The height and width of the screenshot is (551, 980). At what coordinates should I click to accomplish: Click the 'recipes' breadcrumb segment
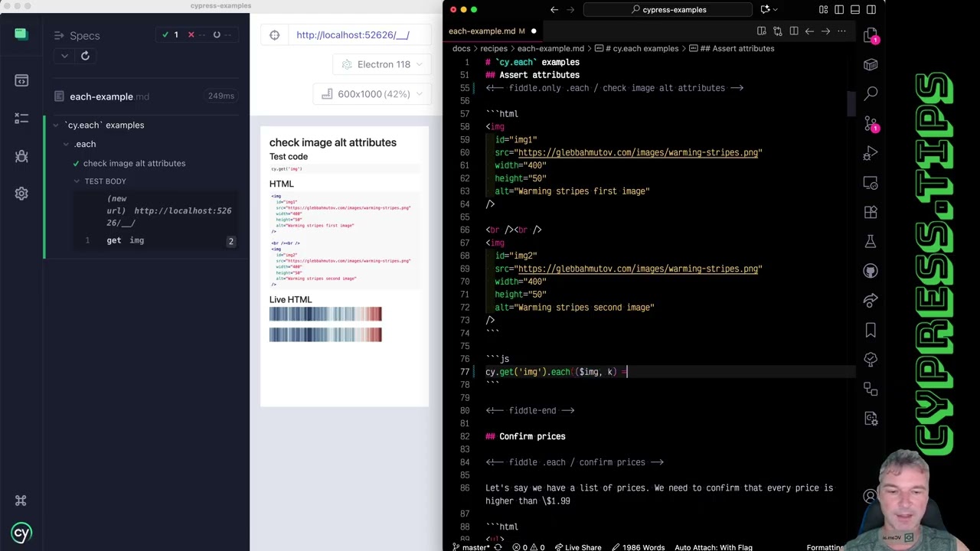click(x=494, y=48)
